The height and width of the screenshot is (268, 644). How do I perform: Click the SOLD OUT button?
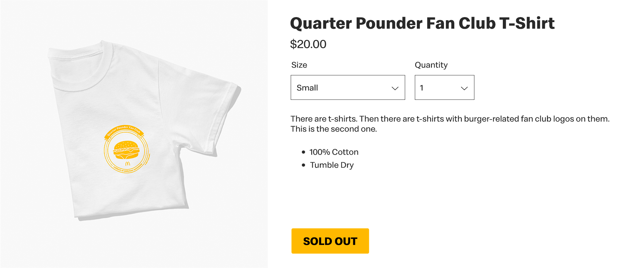[x=330, y=241]
